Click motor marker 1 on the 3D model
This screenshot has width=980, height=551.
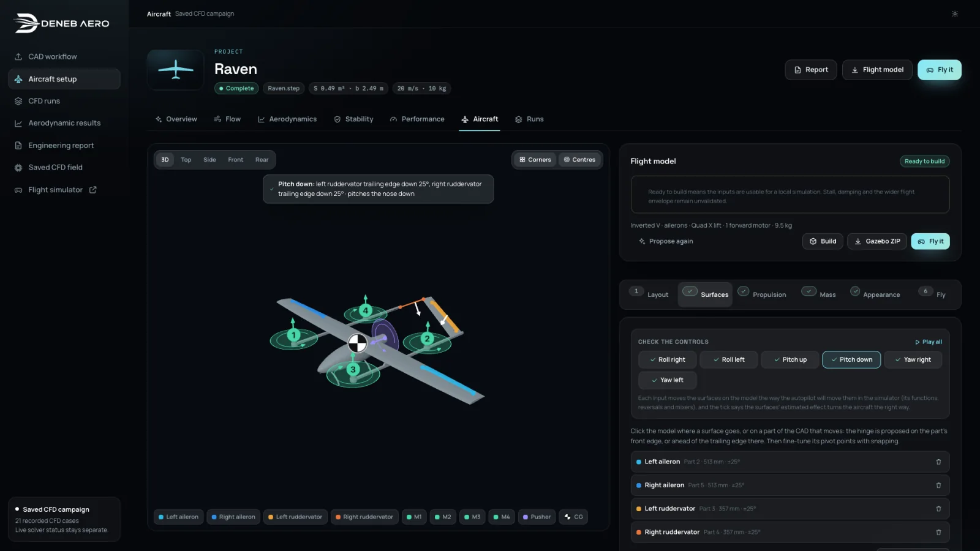pyautogui.click(x=294, y=335)
